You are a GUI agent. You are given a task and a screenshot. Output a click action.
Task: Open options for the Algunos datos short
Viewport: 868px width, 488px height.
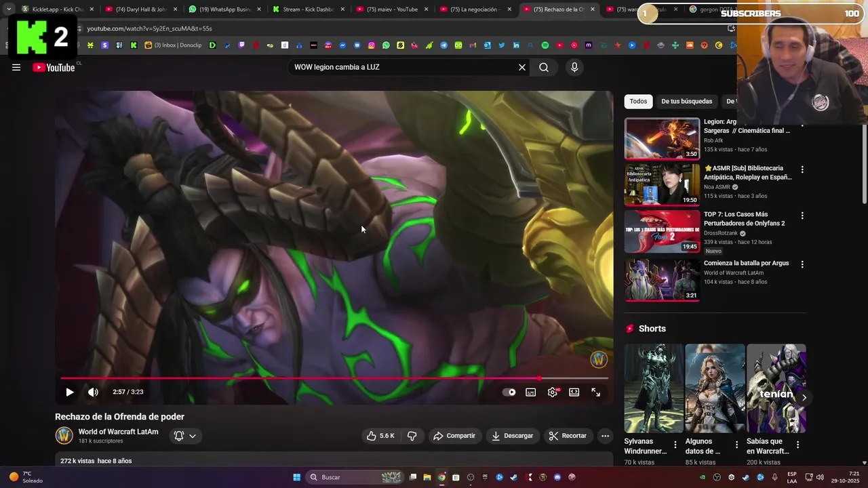[736, 445]
